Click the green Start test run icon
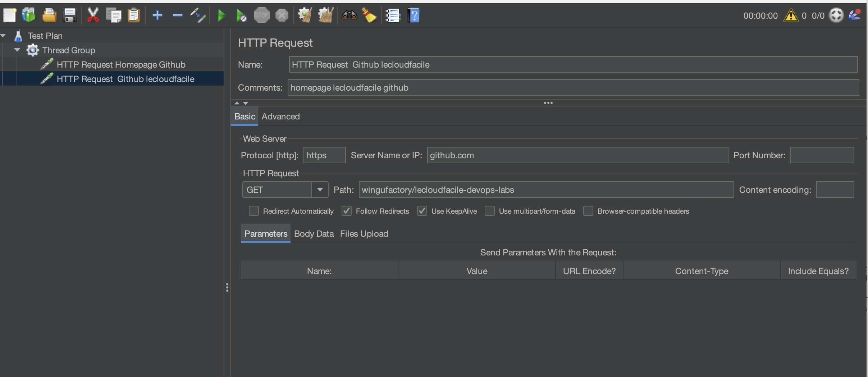This screenshot has height=377, width=868. (221, 15)
